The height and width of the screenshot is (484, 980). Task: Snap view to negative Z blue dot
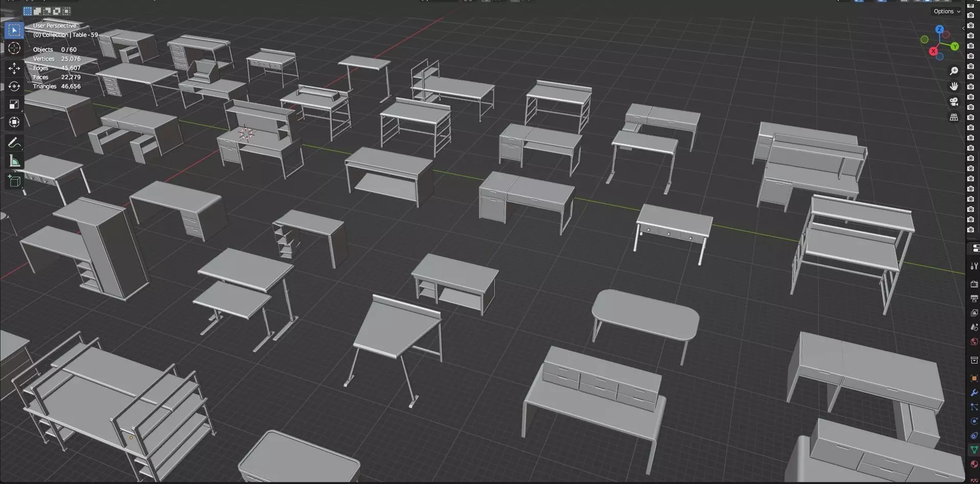940,56
